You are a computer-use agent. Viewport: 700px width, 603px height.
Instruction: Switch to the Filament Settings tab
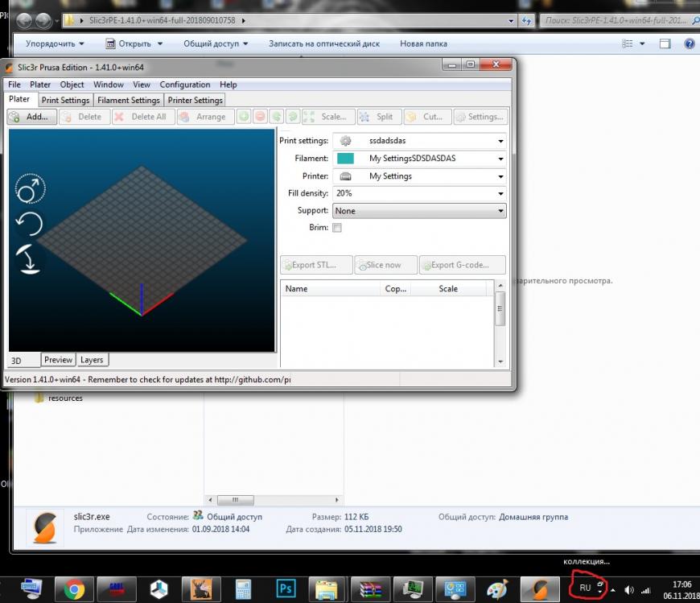129,100
